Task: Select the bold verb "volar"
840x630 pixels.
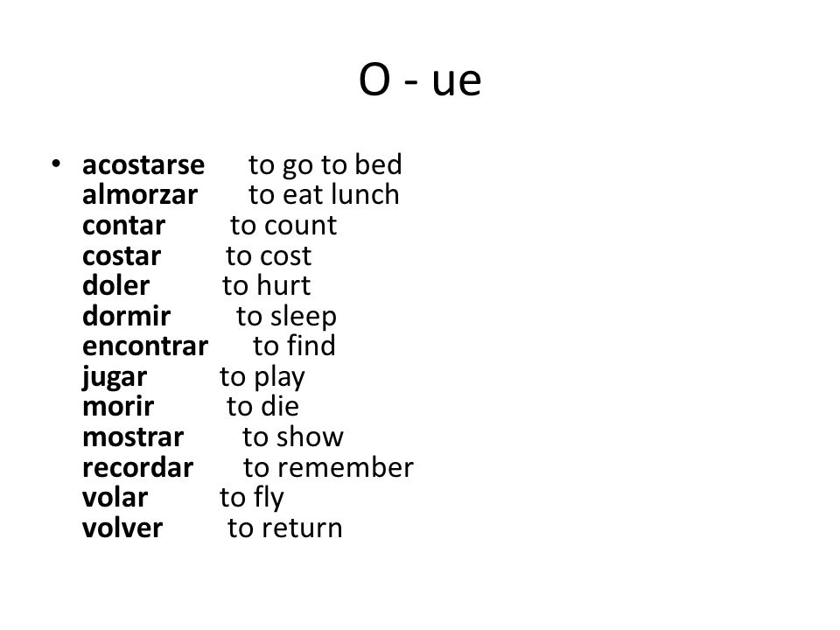Action: [115, 498]
